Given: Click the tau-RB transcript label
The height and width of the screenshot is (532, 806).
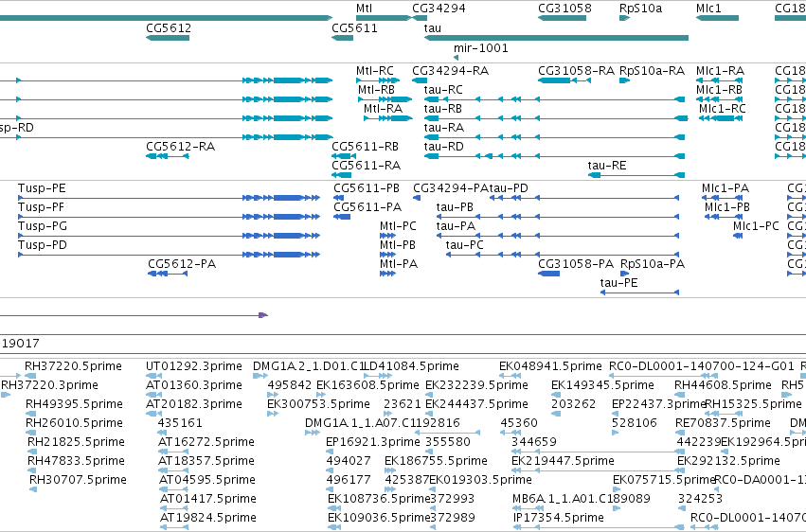Looking at the screenshot, I should point(442,109).
